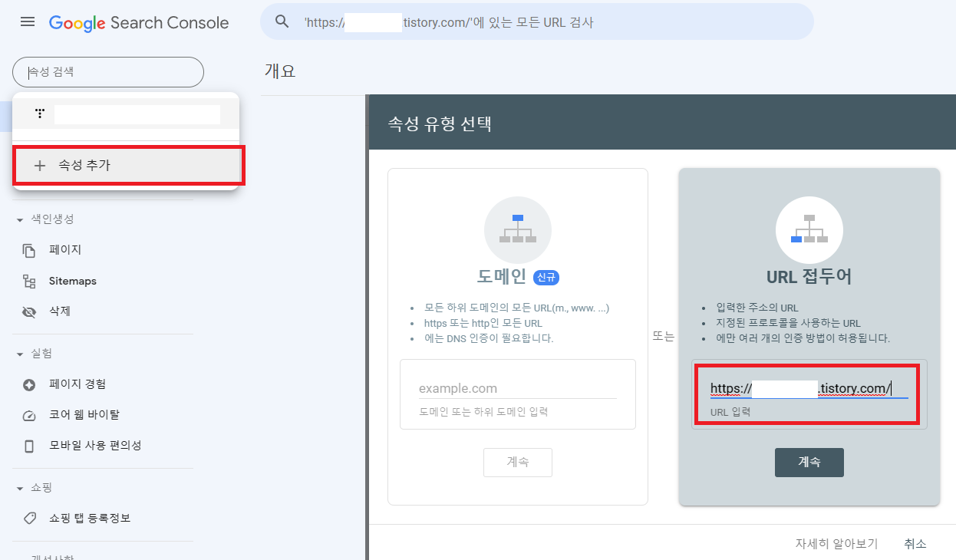
Task: Open the 자세히 알아보기 link
Action: (x=836, y=543)
